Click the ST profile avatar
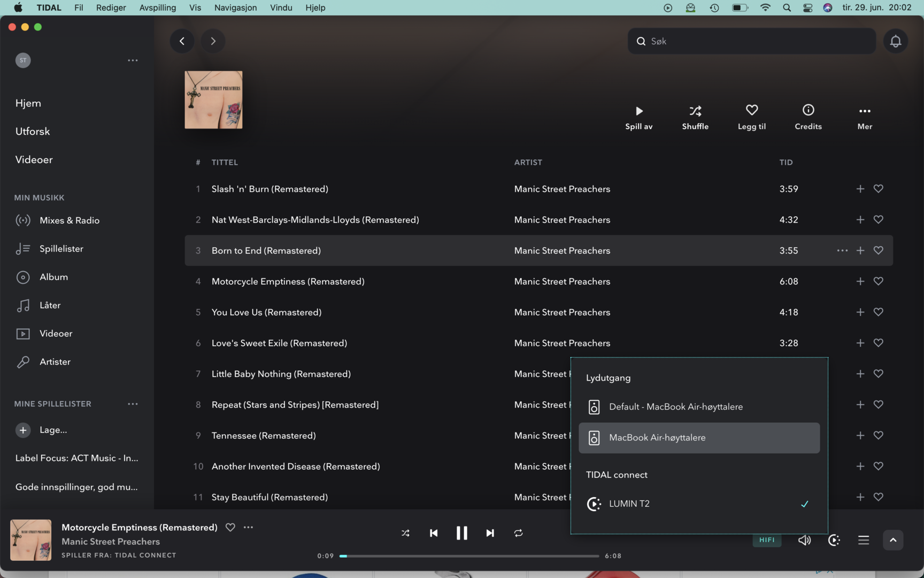924x578 pixels. click(x=23, y=60)
